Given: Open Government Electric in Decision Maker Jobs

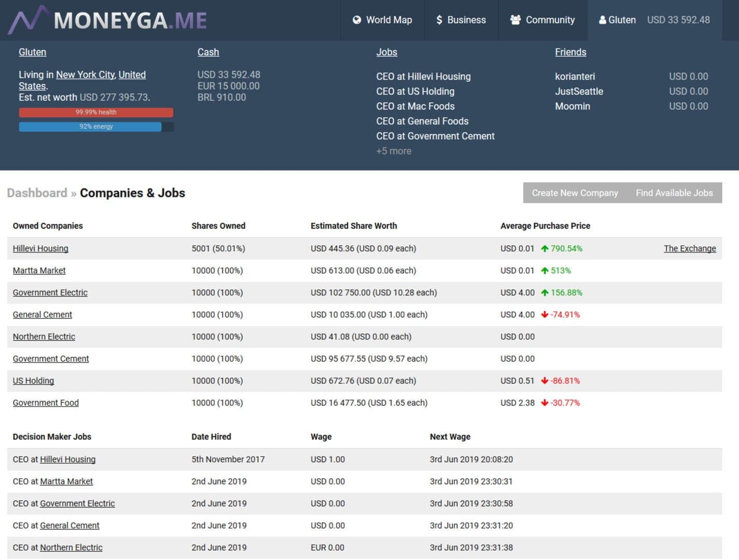Looking at the screenshot, I should (x=77, y=503).
